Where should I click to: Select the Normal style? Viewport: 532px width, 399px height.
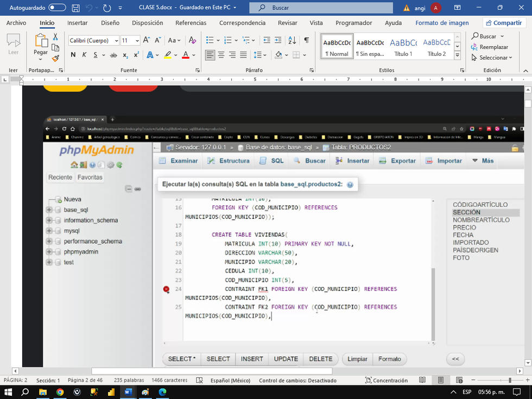(337, 47)
